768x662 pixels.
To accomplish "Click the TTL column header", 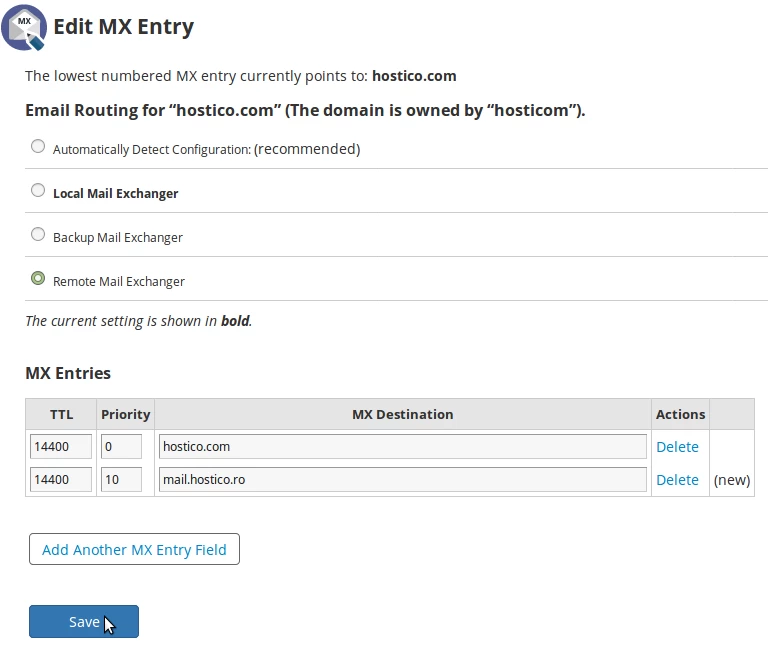I will (x=61, y=414).
